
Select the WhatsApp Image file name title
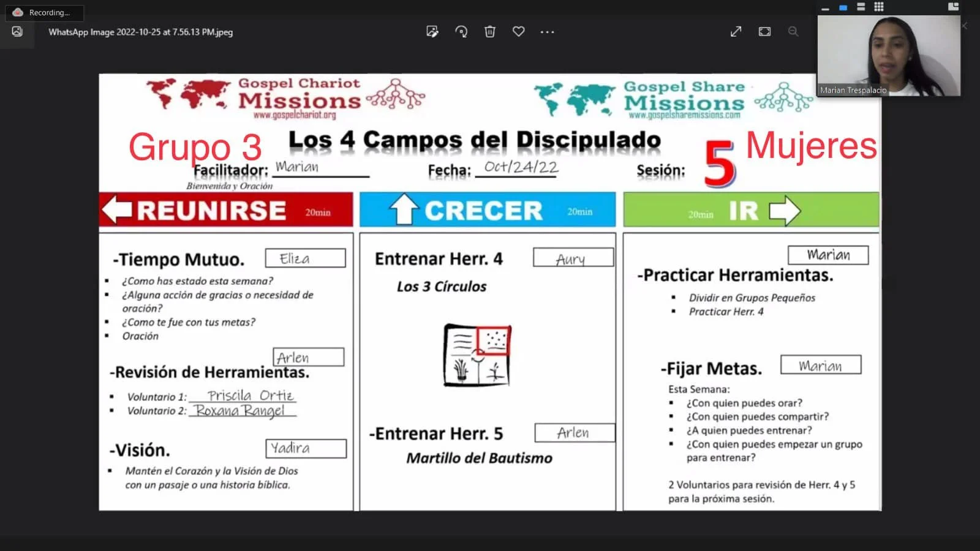click(141, 32)
